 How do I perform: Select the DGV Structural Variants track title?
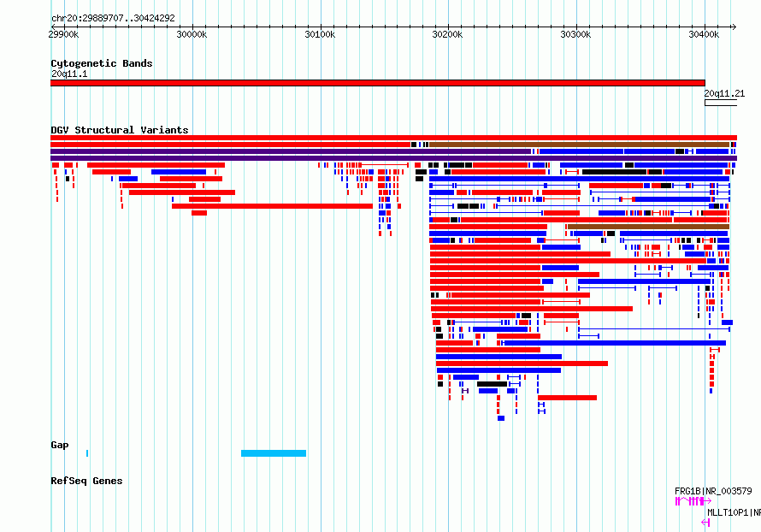pos(120,130)
